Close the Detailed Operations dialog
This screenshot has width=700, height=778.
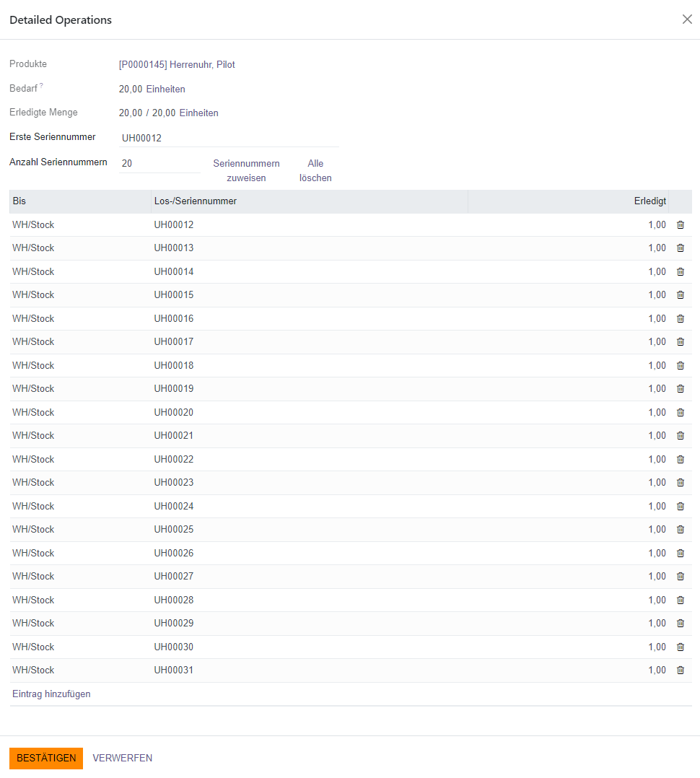(687, 19)
